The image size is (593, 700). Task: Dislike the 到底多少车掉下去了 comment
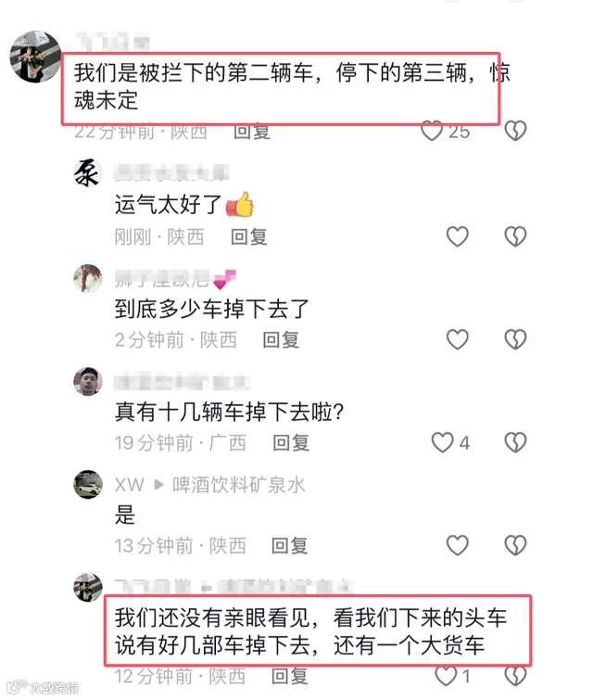[x=515, y=339]
